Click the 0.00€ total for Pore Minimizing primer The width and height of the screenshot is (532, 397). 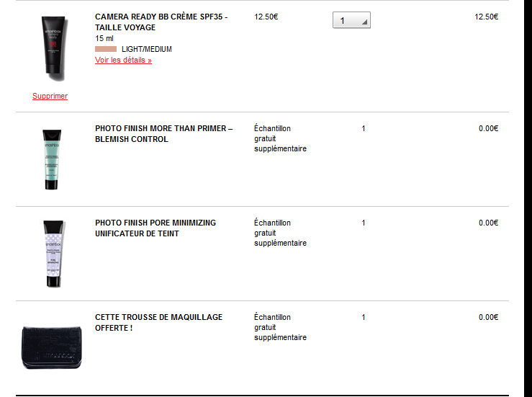point(488,223)
